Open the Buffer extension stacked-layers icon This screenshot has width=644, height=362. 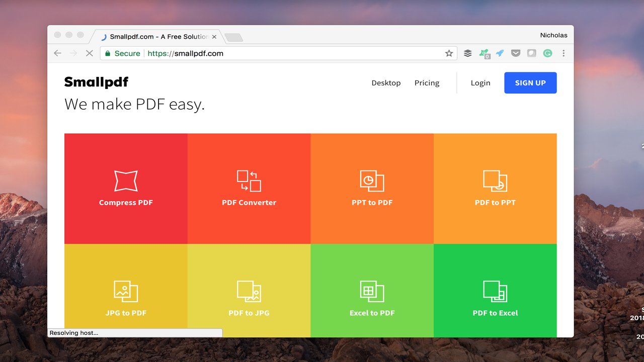(468, 53)
